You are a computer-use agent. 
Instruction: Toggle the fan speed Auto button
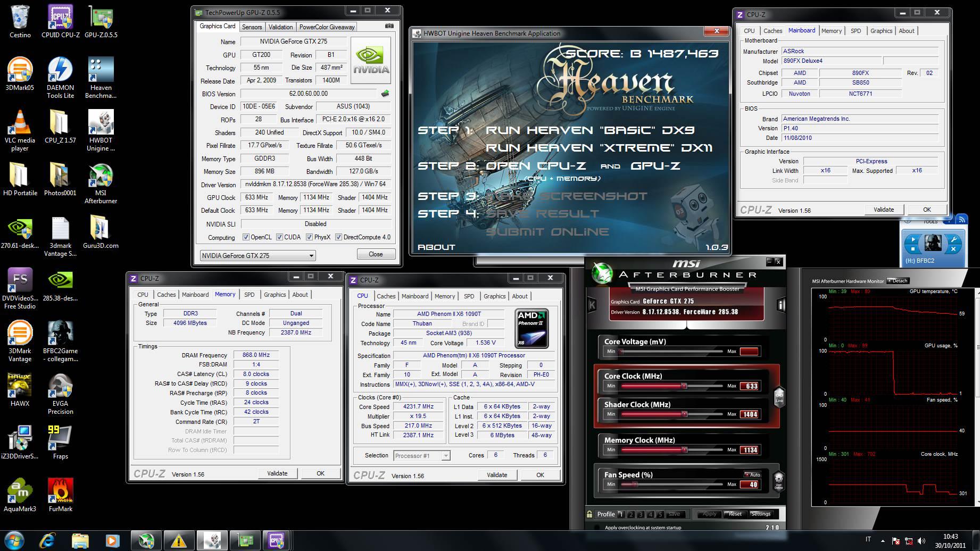point(752,474)
